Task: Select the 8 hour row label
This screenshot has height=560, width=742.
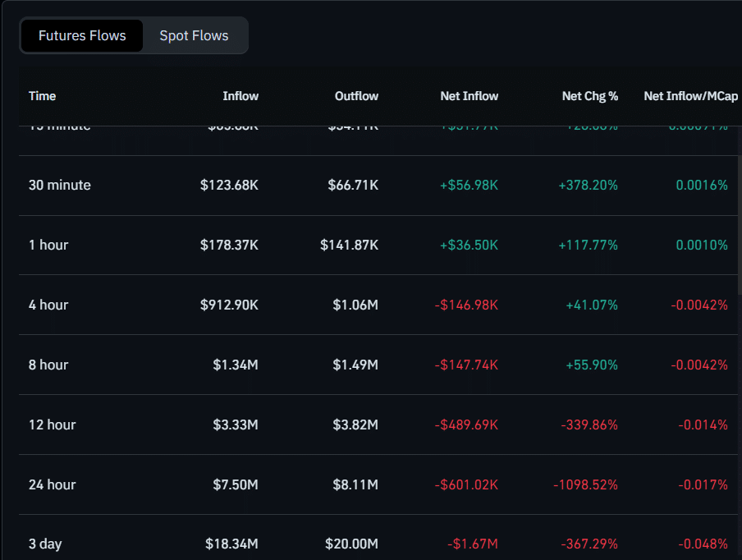Action: point(48,365)
